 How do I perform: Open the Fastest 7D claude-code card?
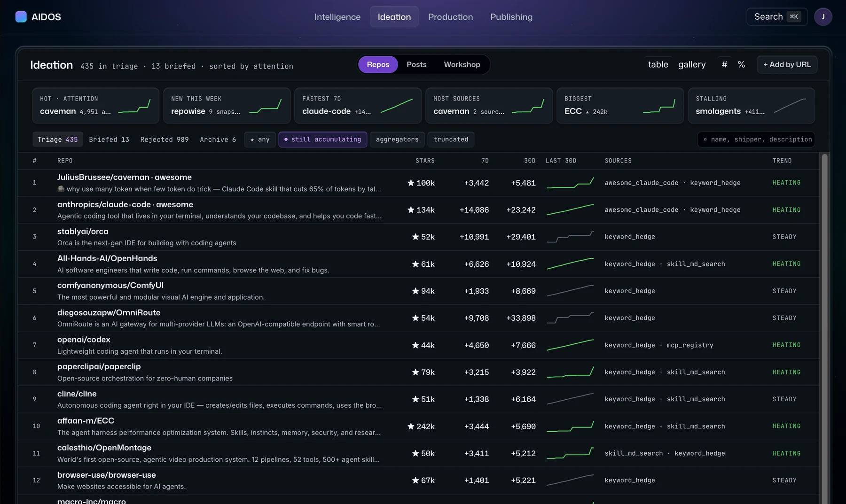pyautogui.click(x=358, y=106)
